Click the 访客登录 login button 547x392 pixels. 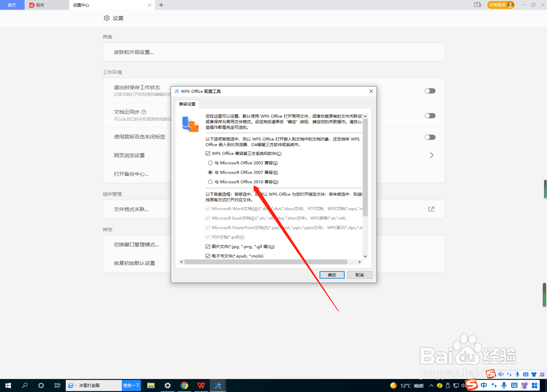501,5
